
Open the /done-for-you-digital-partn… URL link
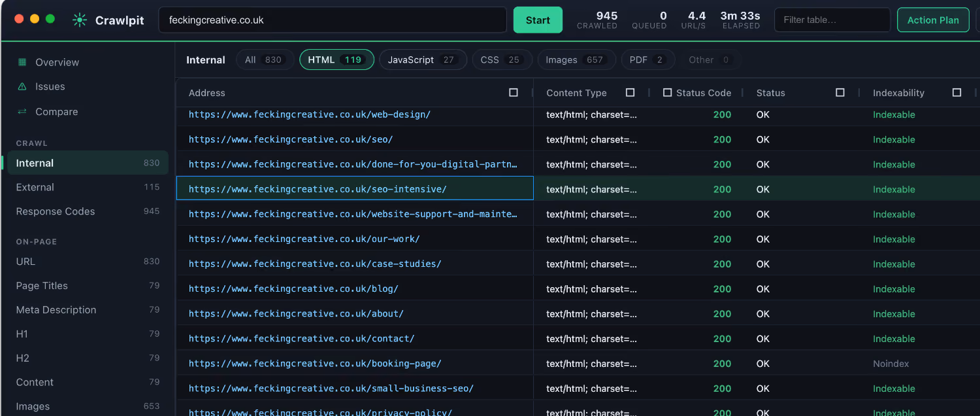point(353,164)
